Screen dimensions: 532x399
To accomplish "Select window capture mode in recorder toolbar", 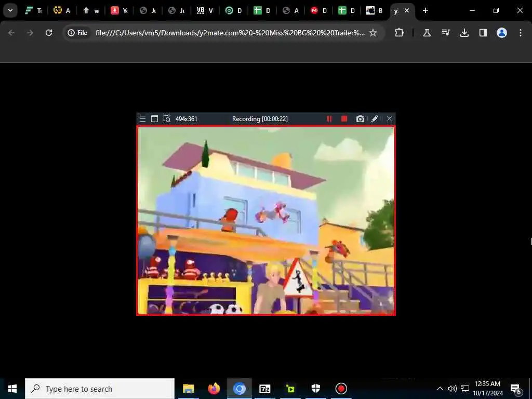I will tap(154, 119).
